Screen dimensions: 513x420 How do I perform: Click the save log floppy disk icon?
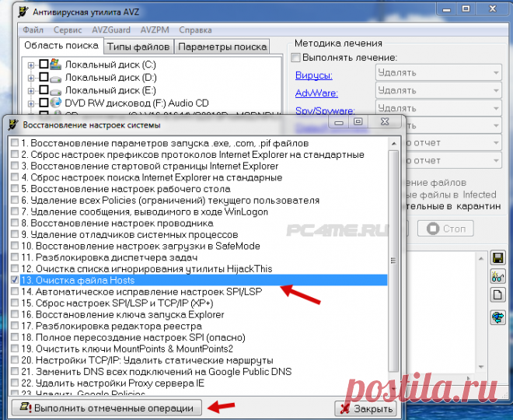click(498, 257)
